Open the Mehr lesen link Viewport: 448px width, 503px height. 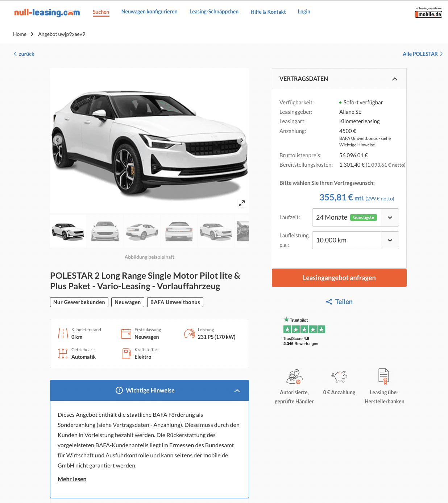(x=72, y=479)
